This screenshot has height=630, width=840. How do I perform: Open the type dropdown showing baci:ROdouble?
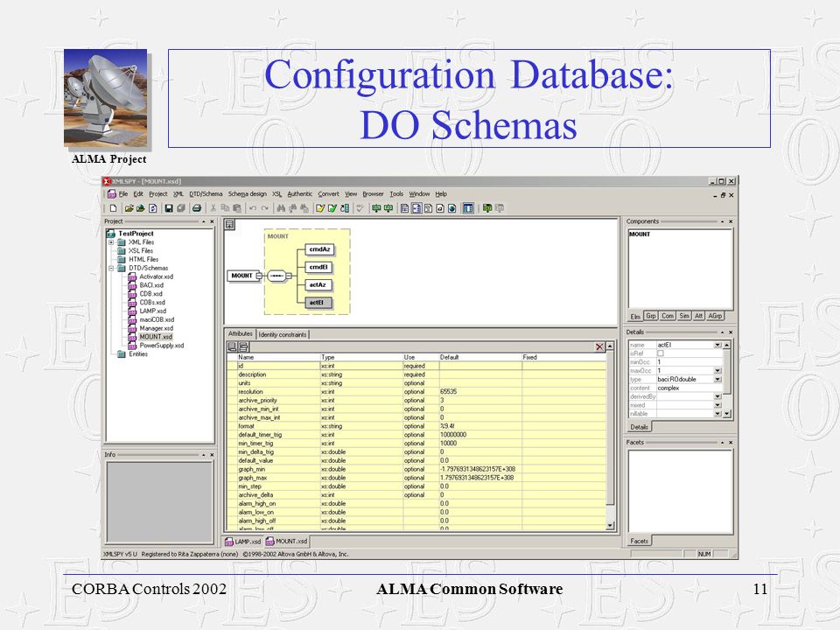[717, 379]
